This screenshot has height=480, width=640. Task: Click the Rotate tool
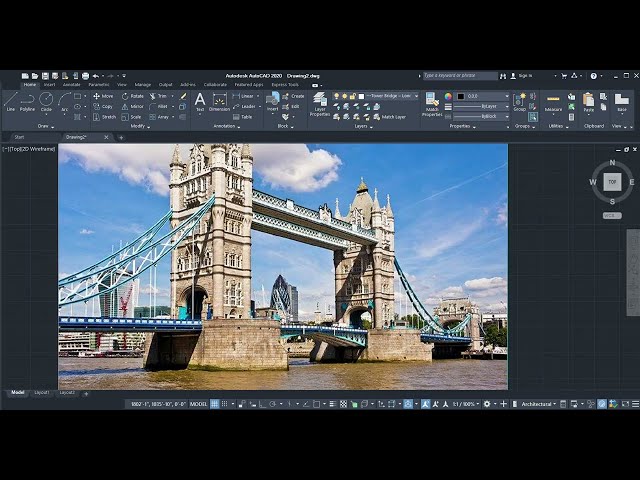click(133, 96)
